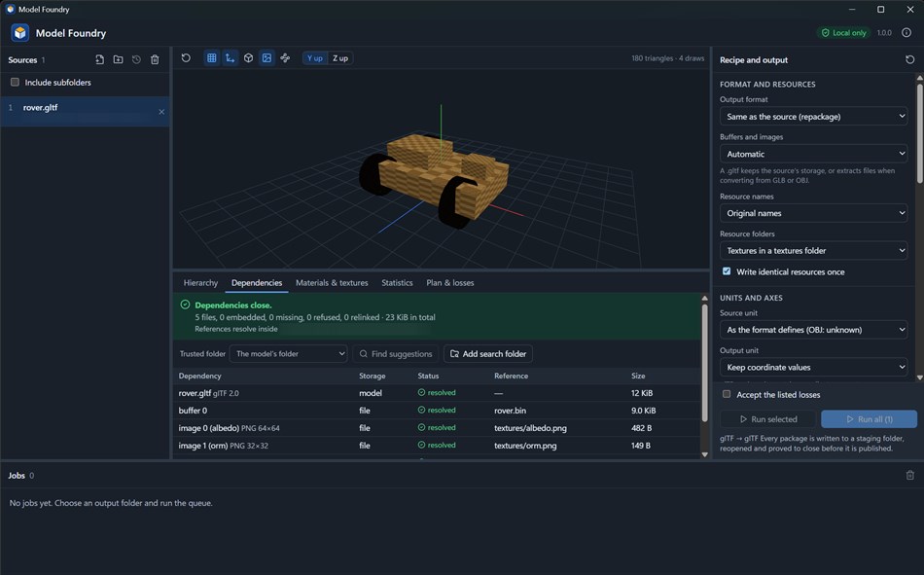Screen dimensions: 924x575
Task: Toggle textures display image icon
Action: click(267, 57)
